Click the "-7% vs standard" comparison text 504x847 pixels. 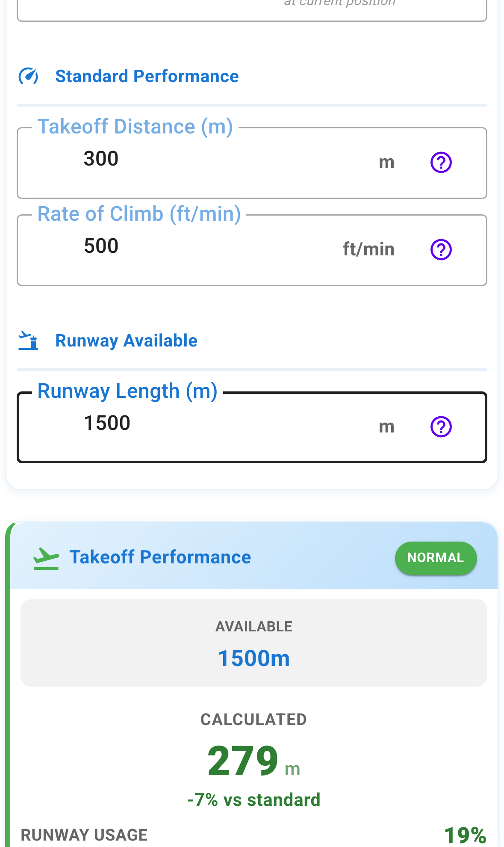253,800
